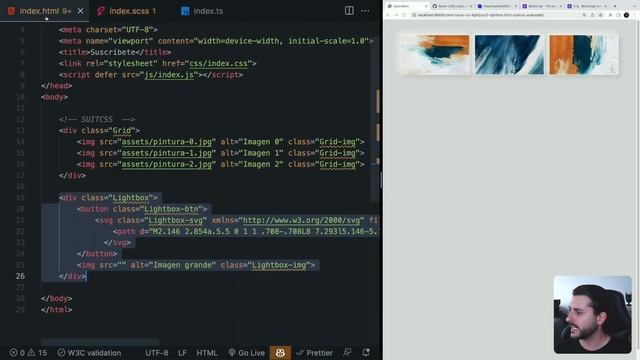Open the index.scss editor tab

pyautogui.click(x=127, y=11)
